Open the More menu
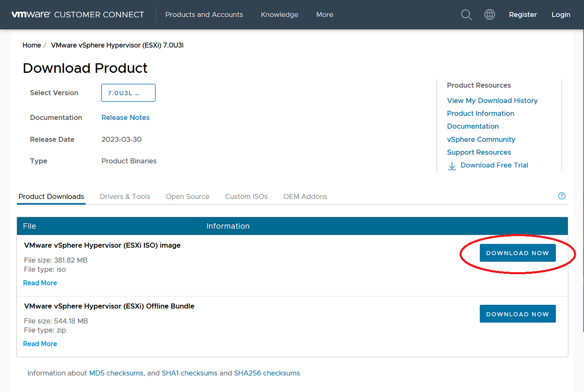 pyautogui.click(x=325, y=14)
